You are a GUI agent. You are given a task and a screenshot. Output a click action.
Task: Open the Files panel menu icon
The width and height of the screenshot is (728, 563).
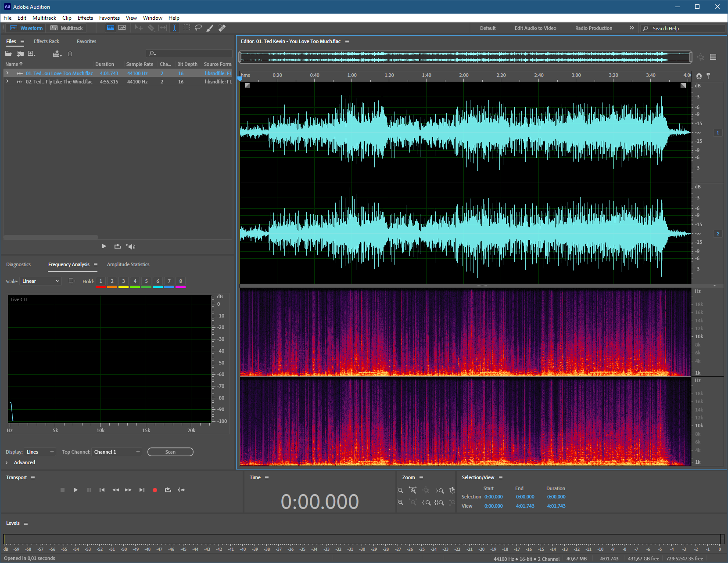click(22, 41)
